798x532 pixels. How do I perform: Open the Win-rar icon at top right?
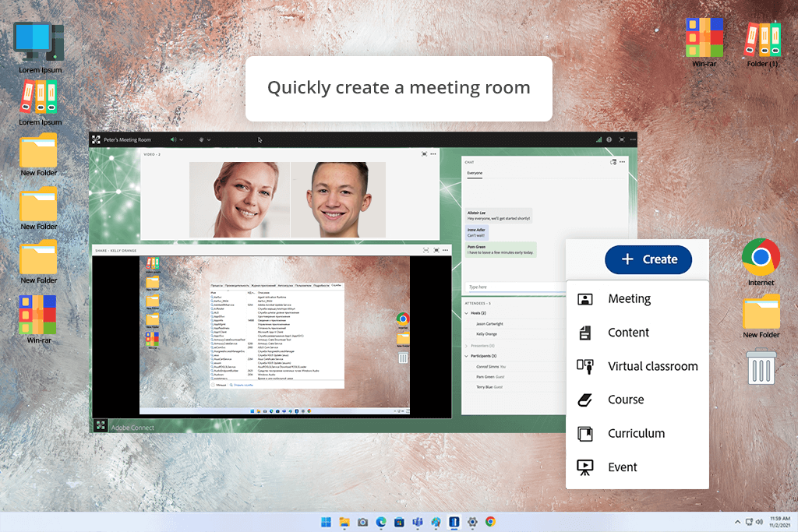tap(704, 42)
